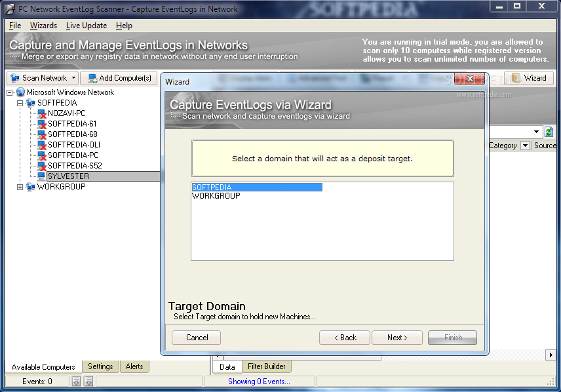
Task: Click the second status bar export icon
Action: (88, 382)
